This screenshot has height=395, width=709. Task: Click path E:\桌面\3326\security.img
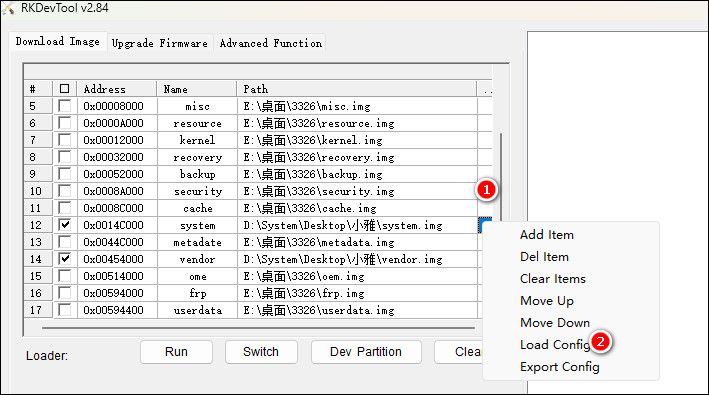pyautogui.click(x=319, y=191)
